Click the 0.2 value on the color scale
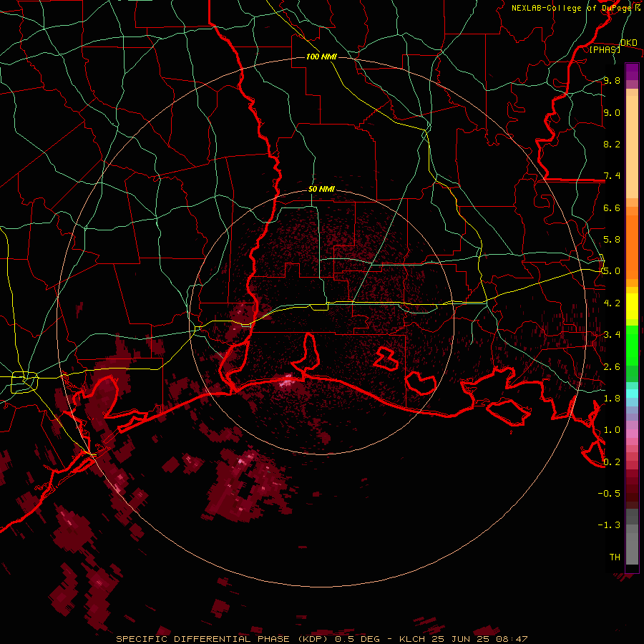The width and height of the screenshot is (644, 644). click(612, 462)
